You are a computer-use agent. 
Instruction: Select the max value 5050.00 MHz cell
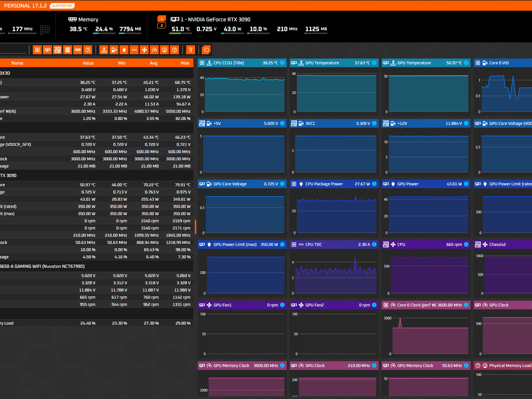click(178, 111)
